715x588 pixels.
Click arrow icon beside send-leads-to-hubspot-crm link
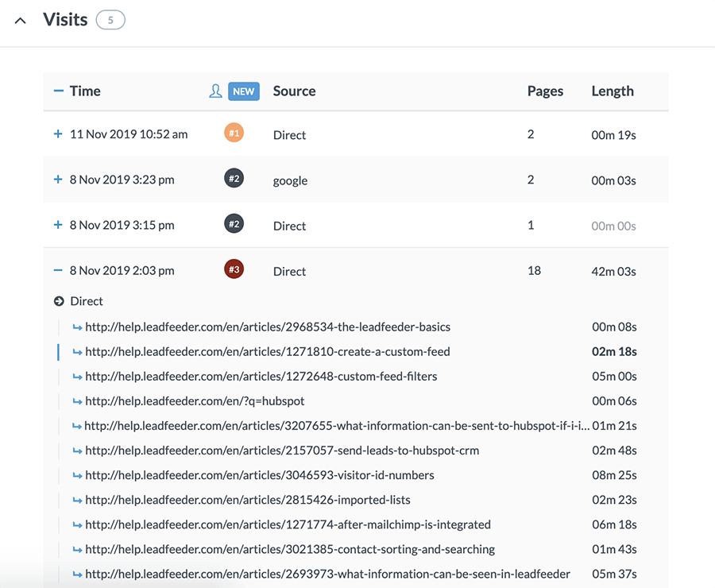78,451
